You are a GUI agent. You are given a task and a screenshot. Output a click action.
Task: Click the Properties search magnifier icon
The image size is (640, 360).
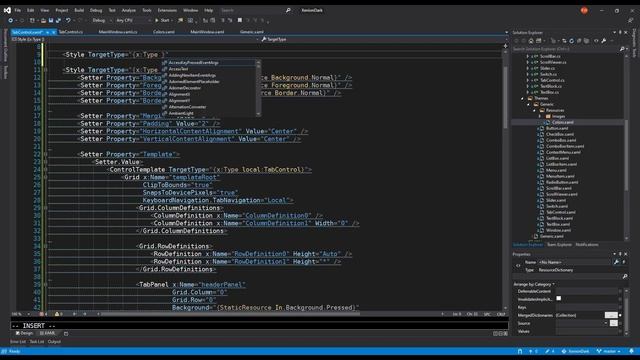[x=625, y=276]
